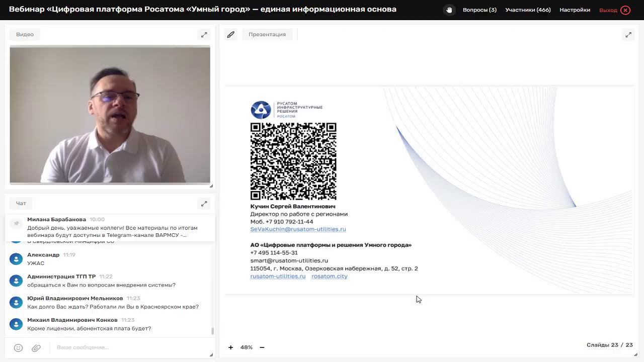Click the 11:22 timestamp in chat
644x362 pixels.
106,277
